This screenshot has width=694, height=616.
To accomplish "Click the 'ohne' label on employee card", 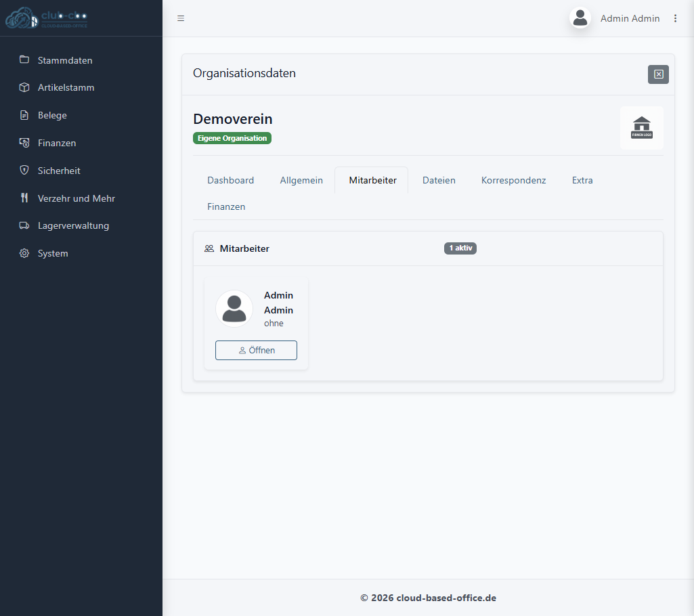I will (x=274, y=324).
